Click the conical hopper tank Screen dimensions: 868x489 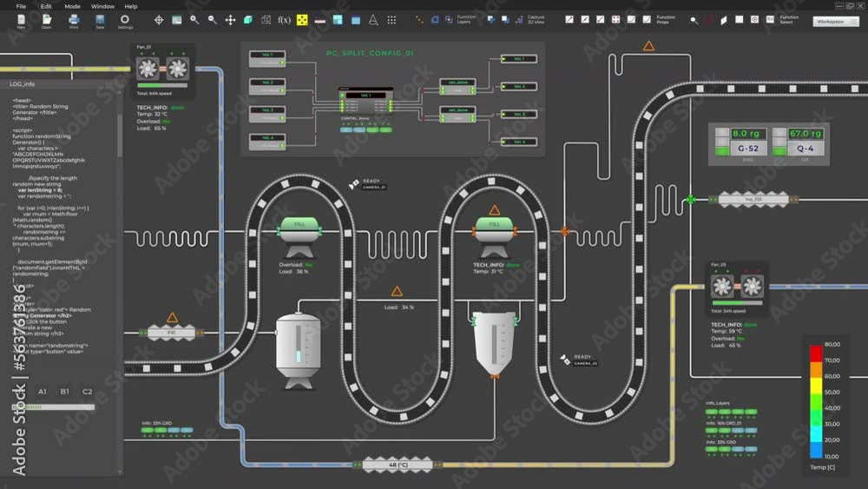[495, 345]
